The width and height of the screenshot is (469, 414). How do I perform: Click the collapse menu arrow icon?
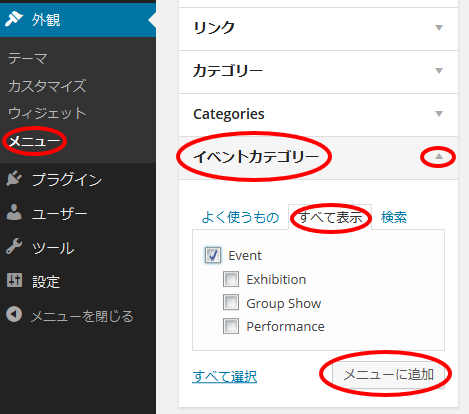click(14, 314)
